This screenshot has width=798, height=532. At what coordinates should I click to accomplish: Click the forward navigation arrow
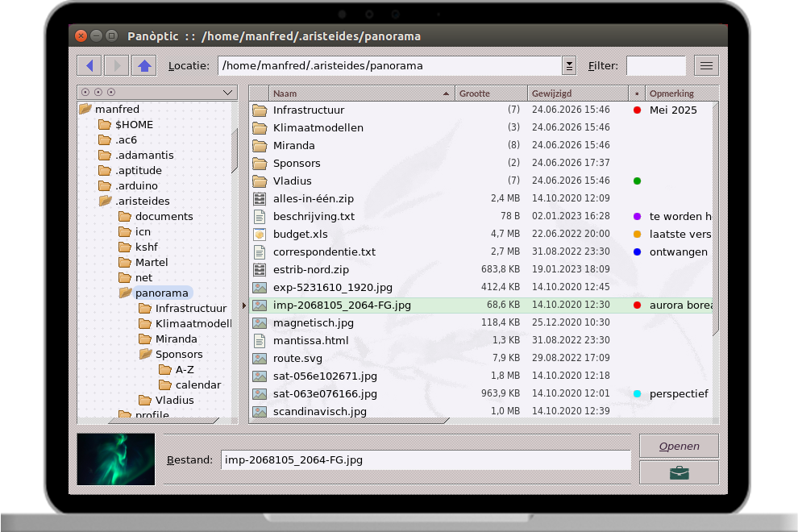117,65
